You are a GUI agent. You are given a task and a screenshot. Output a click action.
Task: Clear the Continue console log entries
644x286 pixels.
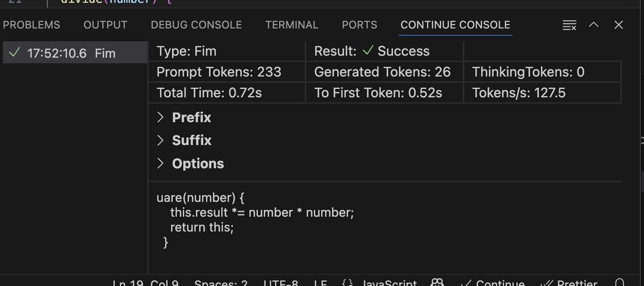tap(569, 25)
